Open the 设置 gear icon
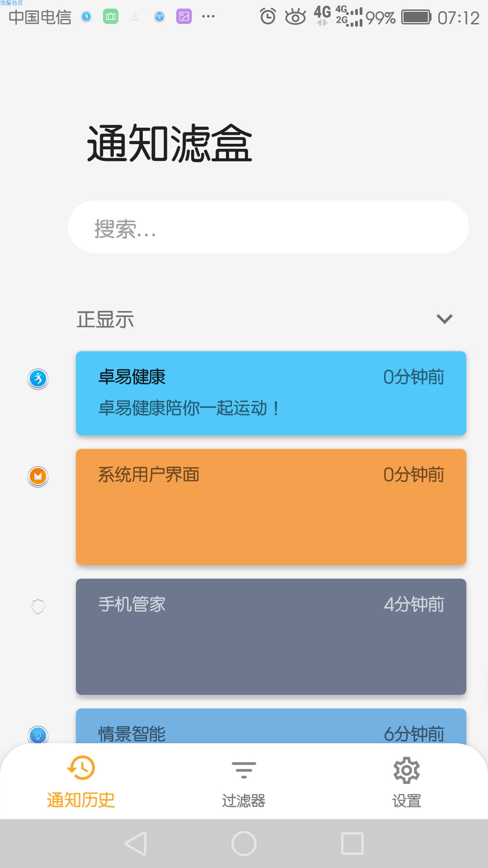488x868 pixels. pyautogui.click(x=407, y=770)
